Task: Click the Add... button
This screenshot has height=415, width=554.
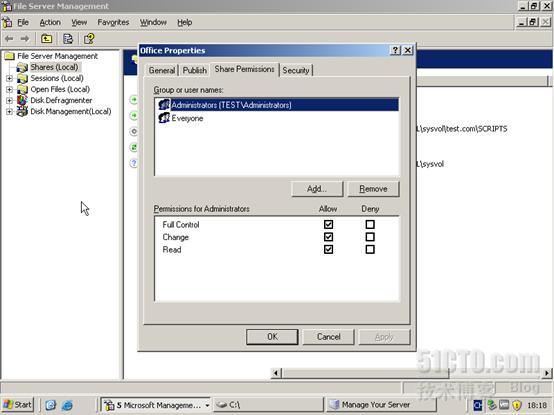Action: 317,189
